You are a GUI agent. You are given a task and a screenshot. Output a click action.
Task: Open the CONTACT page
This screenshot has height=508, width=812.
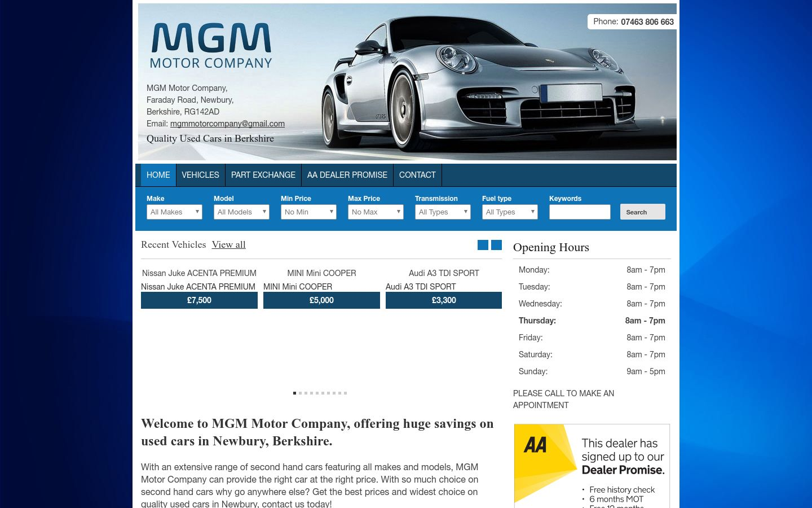417,175
